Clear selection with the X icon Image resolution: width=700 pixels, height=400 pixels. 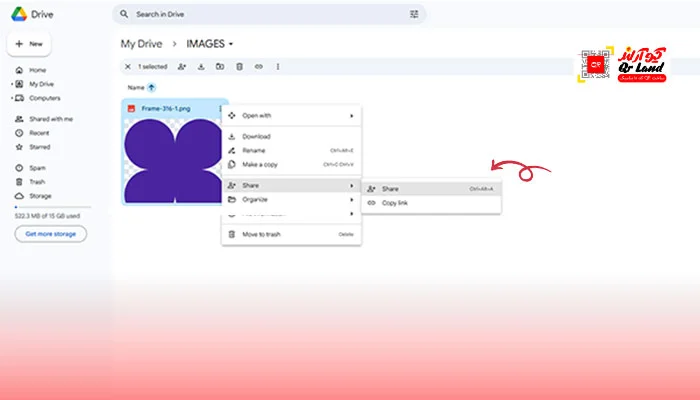point(127,67)
